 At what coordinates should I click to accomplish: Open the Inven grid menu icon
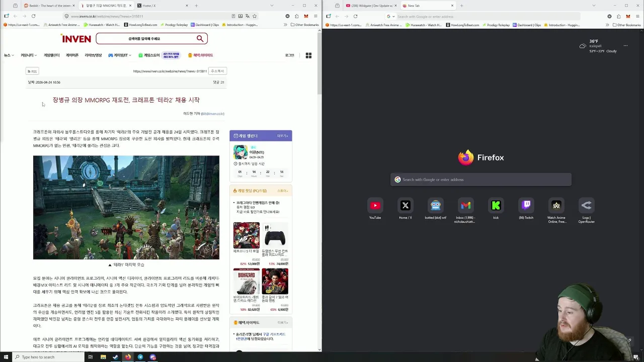click(308, 55)
